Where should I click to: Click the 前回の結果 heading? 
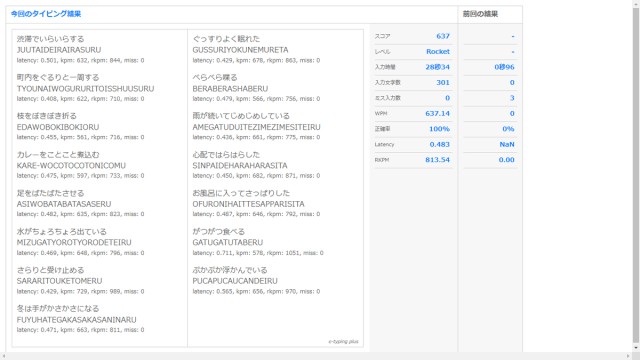tap(480, 14)
